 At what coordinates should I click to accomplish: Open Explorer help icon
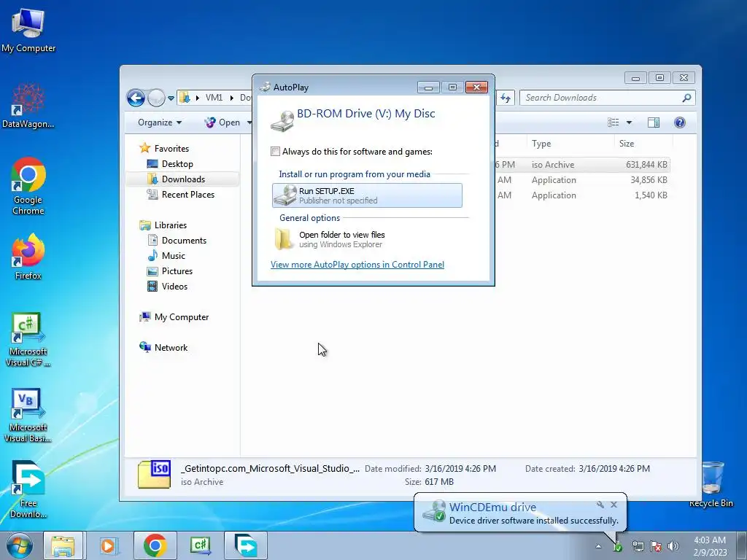[x=680, y=122]
